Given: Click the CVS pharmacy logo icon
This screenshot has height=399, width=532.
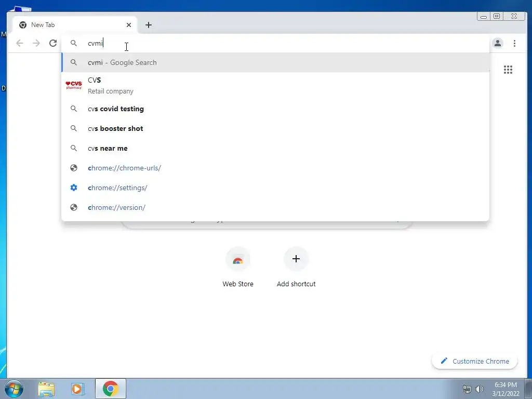Looking at the screenshot, I should [74, 85].
